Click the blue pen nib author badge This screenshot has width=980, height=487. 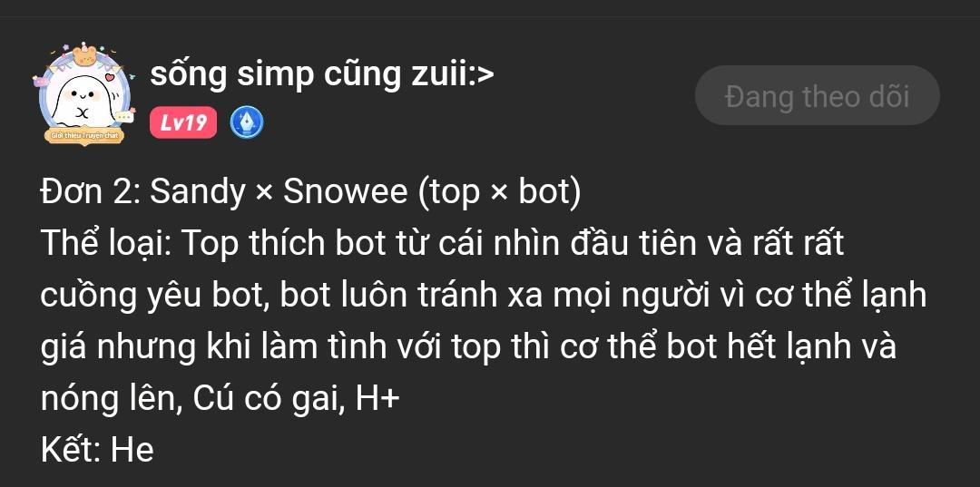click(247, 122)
